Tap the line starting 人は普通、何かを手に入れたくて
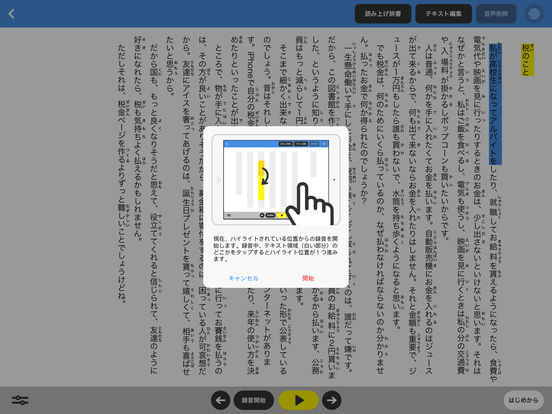Image resolution: width=552 pixels, height=414 pixels. 429,209
